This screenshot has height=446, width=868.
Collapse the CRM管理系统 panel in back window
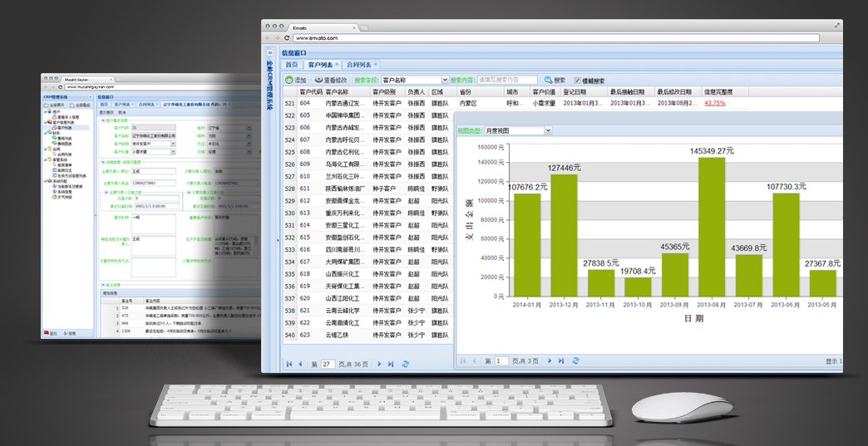(x=90, y=96)
